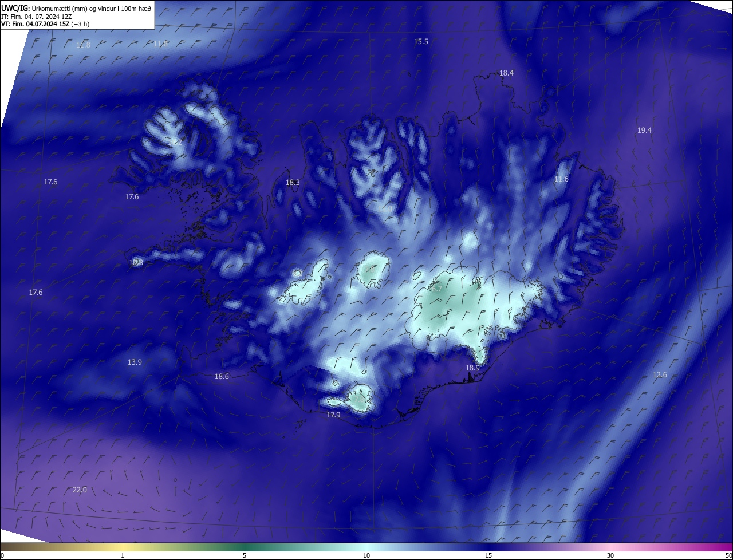The width and height of the screenshot is (733, 560).
Task: Select the 18.9 value on southeast coast
Action: 472,368
